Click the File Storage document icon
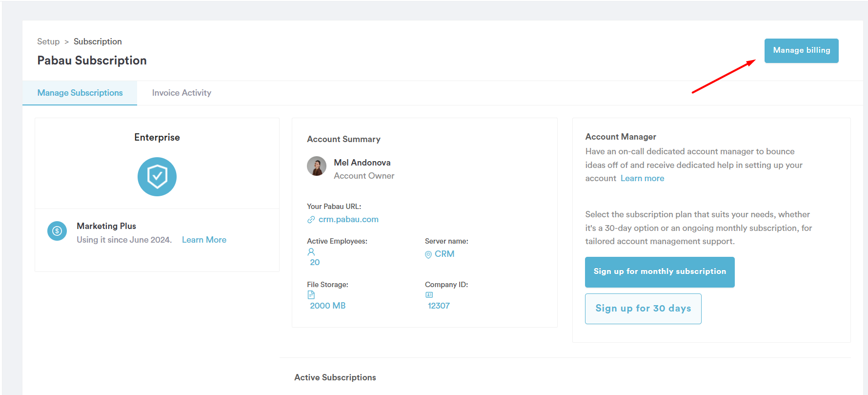The image size is (868, 395). (311, 295)
